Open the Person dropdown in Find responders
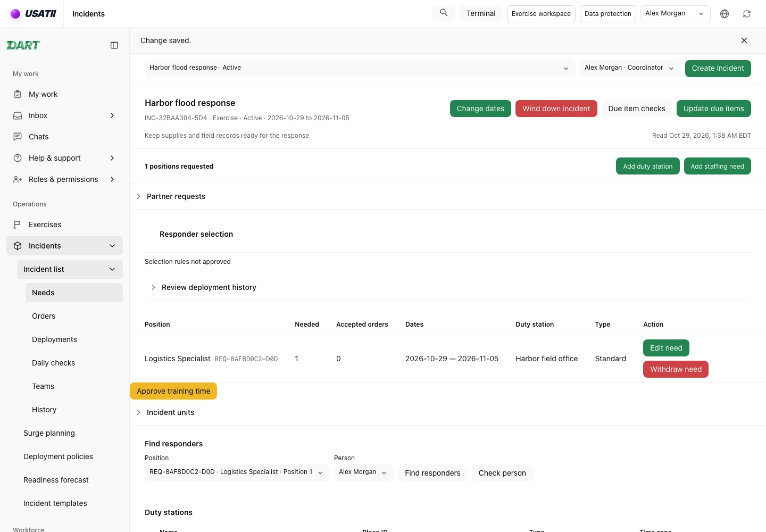The image size is (766, 532). 364,472
